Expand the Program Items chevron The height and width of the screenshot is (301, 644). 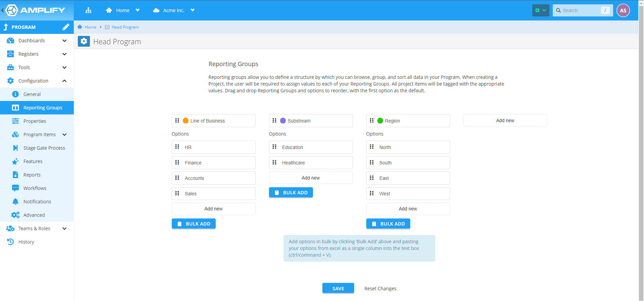64,135
